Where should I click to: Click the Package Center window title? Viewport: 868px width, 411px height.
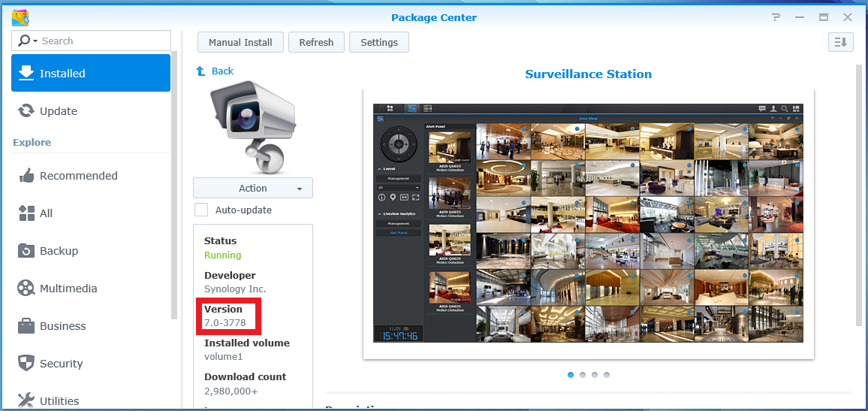[434, 17]
